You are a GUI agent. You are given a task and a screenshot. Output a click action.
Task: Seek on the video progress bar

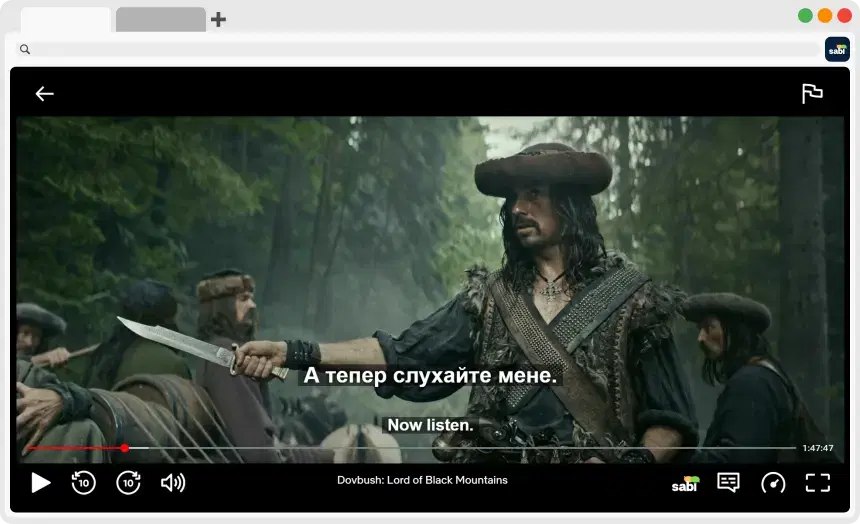pos(411,448)
